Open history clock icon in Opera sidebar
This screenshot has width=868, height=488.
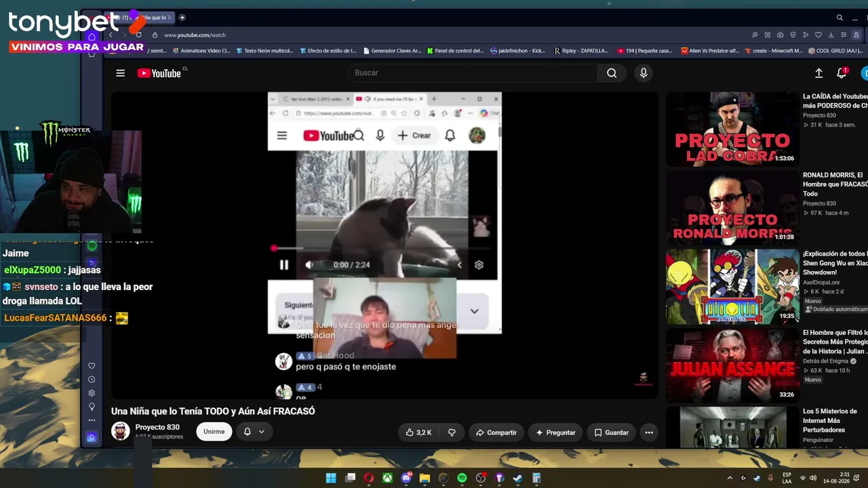point(92,380)
